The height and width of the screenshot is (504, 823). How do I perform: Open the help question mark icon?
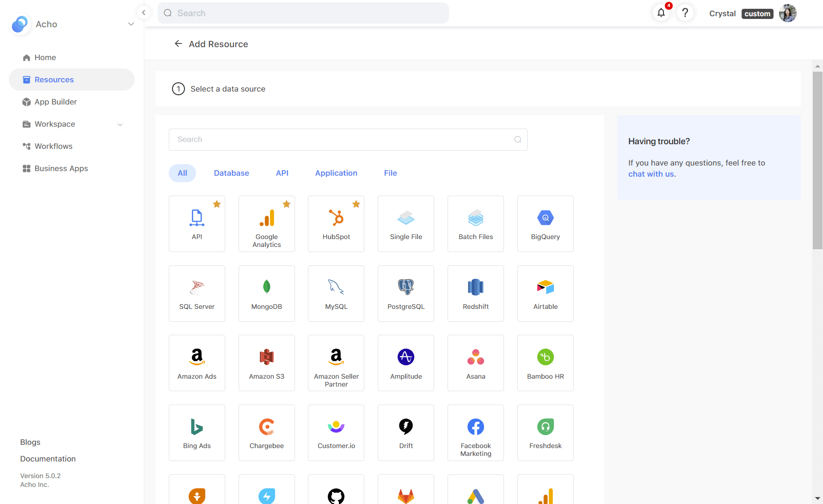coord(685,13)
